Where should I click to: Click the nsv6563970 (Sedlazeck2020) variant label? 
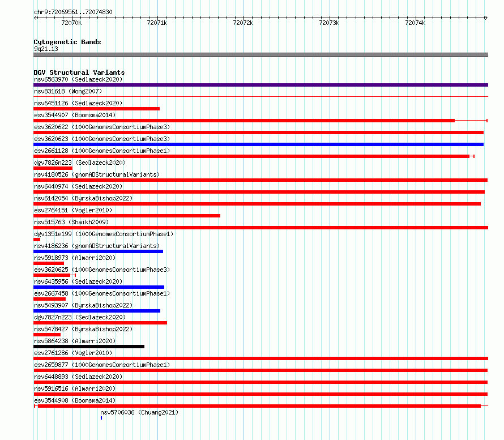point(78,79)
